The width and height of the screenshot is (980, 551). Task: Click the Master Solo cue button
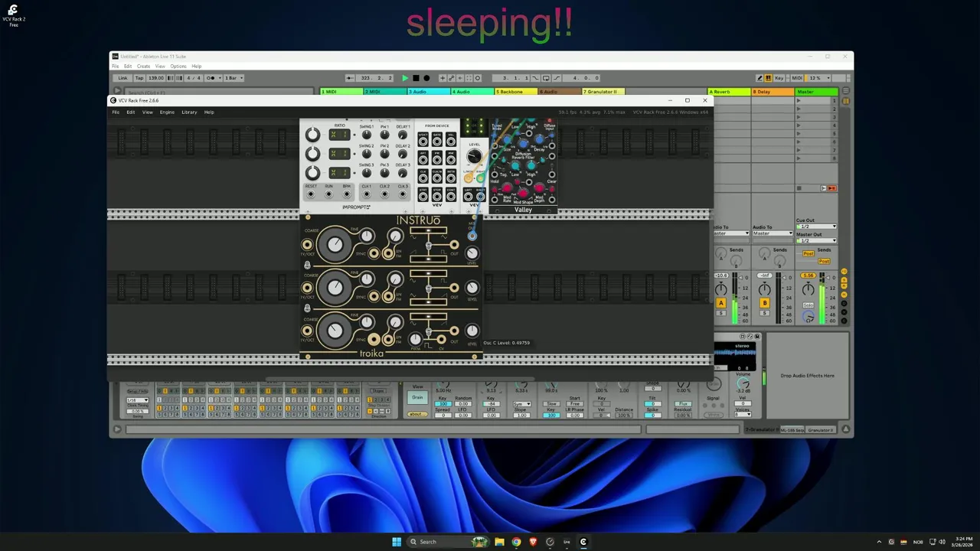808,305
